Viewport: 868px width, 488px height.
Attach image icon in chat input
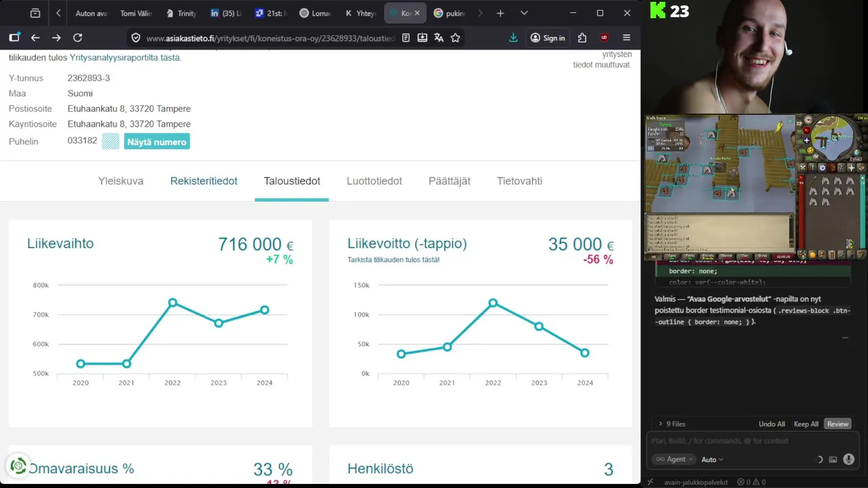click(x=833, y=460)
